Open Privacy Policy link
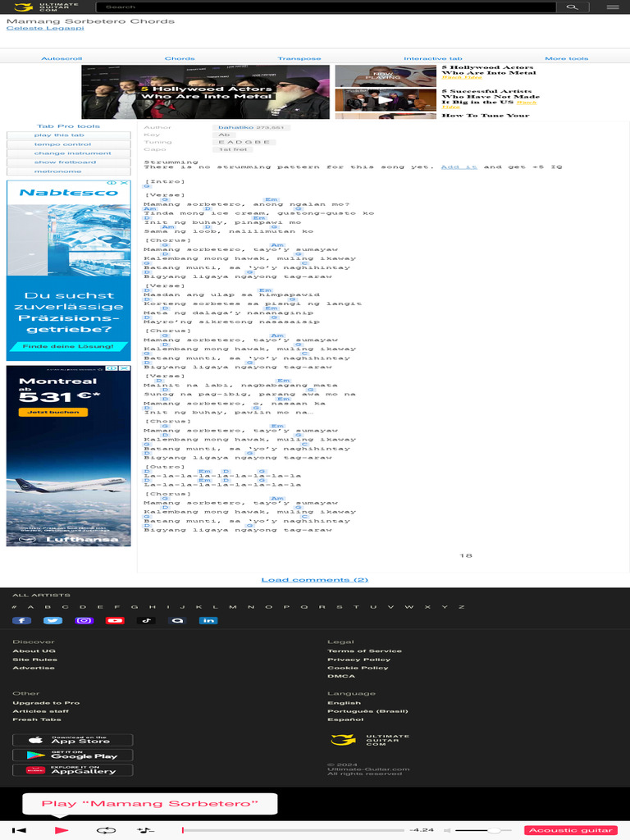This screenshot has width=630, height=840. pos(359,660)
